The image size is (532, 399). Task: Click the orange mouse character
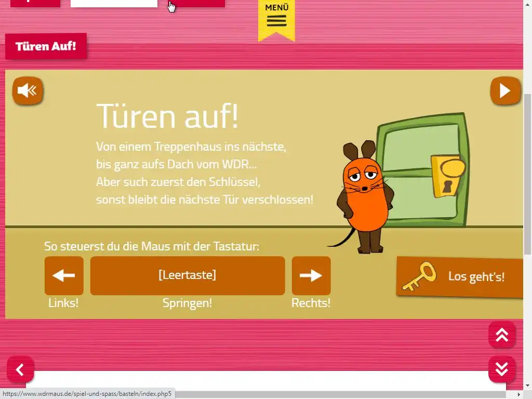(365, 197)
